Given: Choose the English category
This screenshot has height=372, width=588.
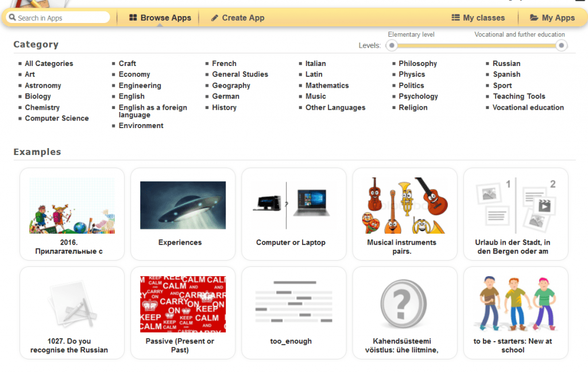Looking at the screenshot, I should [131, 96].
